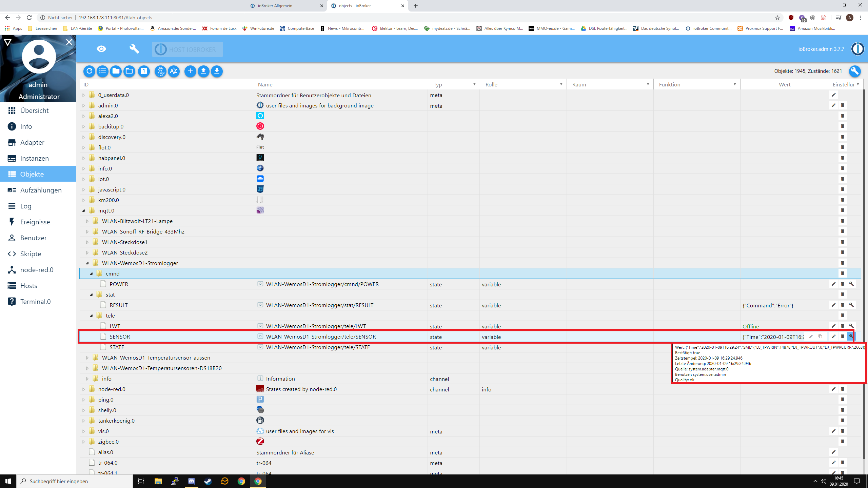Viewport: 868px width, 488px height.
Task: Add new object with plus button
Action: click(190, 71)
